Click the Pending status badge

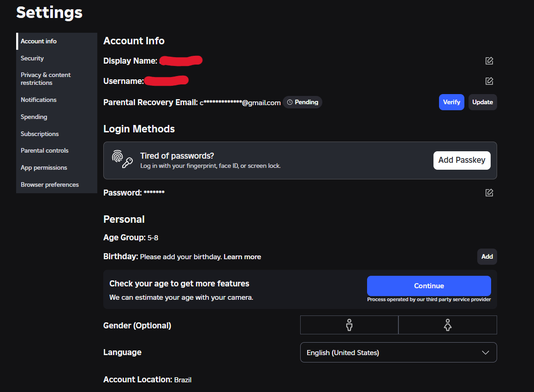point(303,102)
